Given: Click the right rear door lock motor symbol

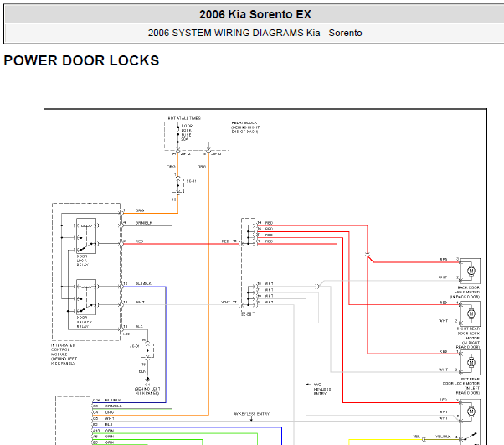Looking at the screenshot, I should [x=471, y=313].
